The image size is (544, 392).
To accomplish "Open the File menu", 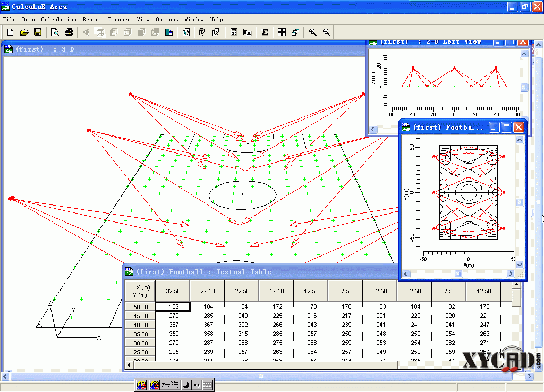I will coord(10,20).
